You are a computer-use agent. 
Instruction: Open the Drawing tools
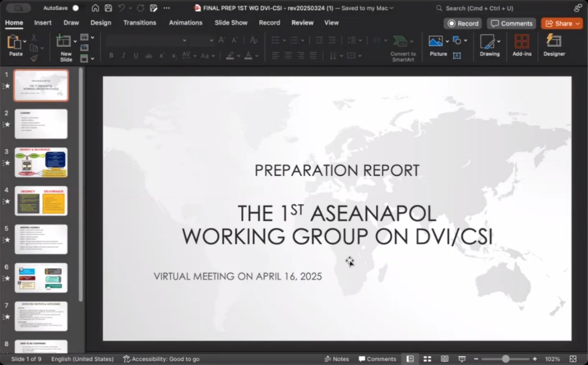[490, 45]
